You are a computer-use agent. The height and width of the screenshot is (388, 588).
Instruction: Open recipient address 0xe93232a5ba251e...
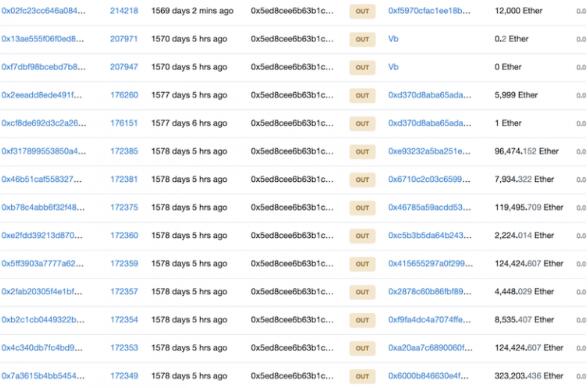pyautogui.click(x=429, y=151)
